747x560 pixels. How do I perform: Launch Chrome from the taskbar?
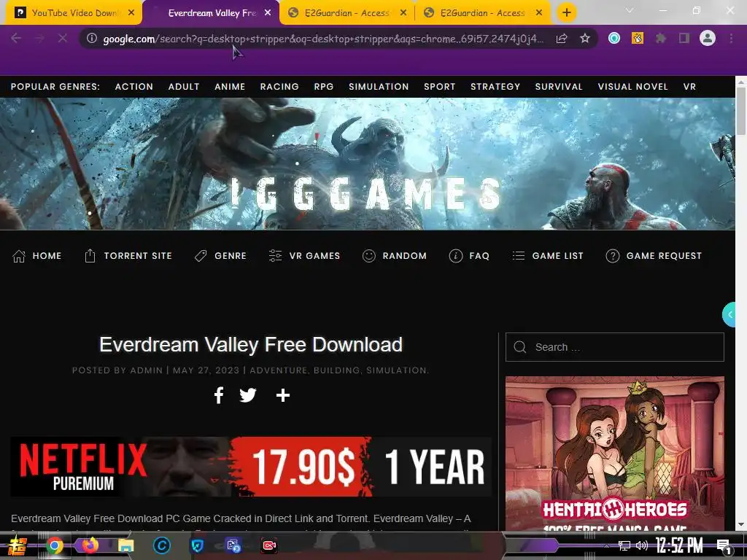pos(55,545)
